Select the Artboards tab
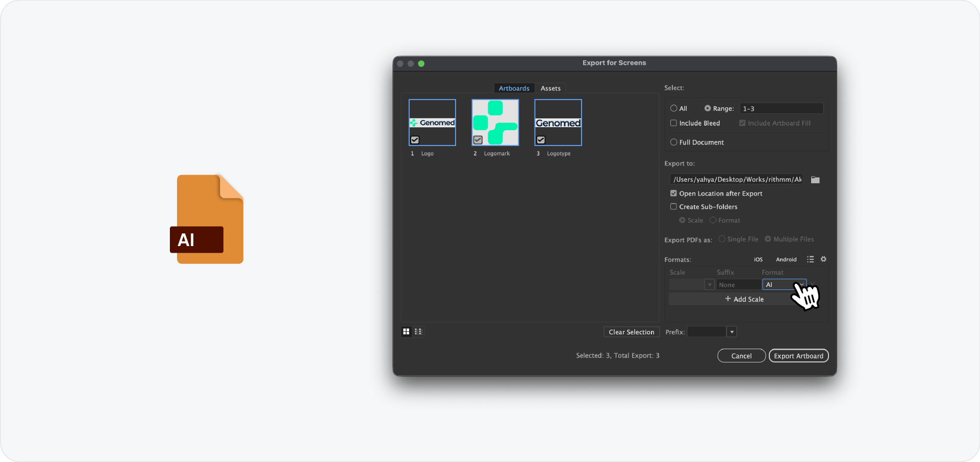980x462 pixels. pos(514,88)
